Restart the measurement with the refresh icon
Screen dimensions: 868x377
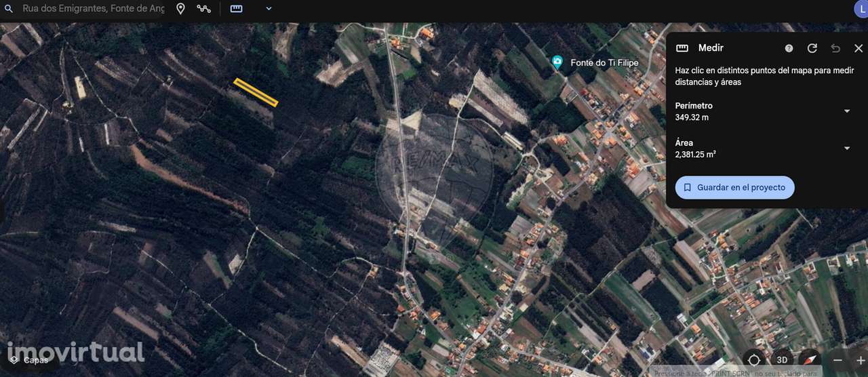coord(812,48)
